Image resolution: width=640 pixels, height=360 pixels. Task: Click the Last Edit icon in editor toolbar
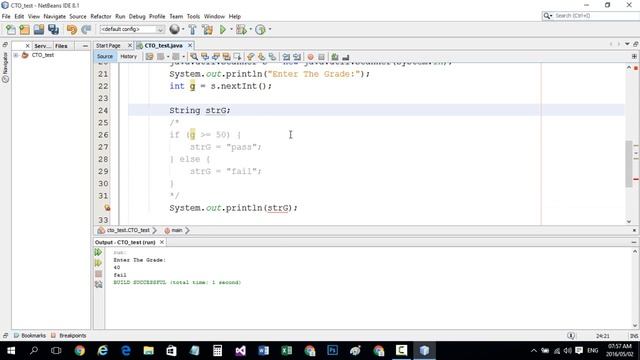149,57
